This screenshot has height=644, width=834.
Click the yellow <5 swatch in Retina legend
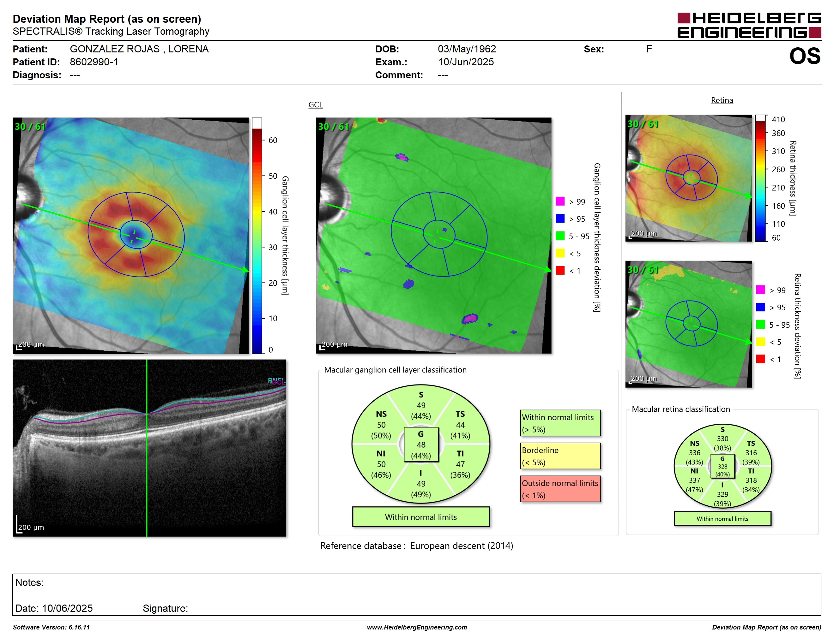click(760, 342)
